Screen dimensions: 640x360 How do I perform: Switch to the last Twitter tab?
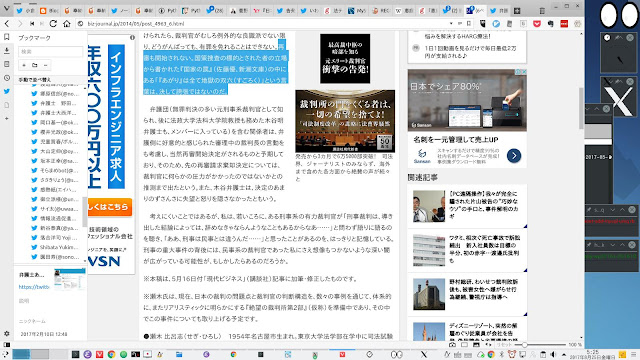click(499, 11)
